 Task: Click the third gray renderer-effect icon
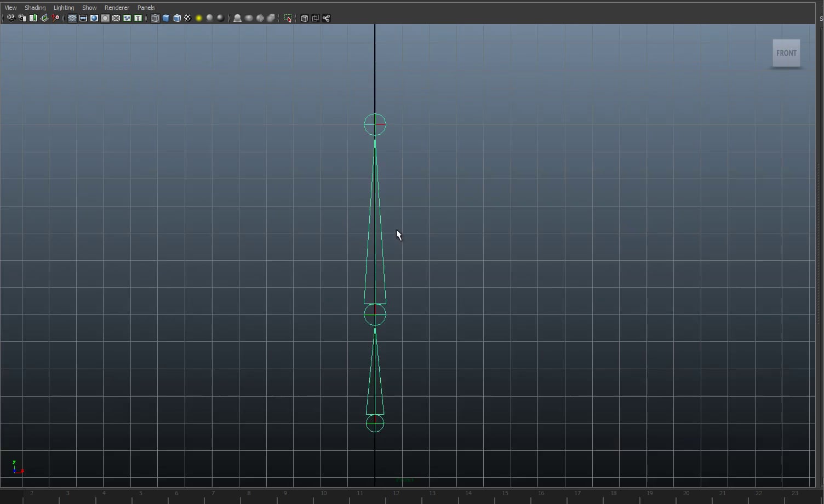260,18
